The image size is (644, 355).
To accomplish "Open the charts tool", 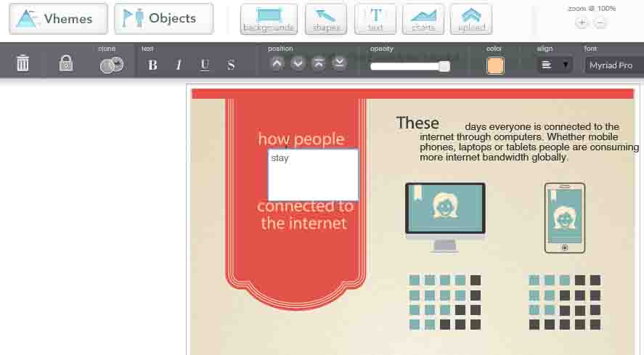I will pos(423,19).
